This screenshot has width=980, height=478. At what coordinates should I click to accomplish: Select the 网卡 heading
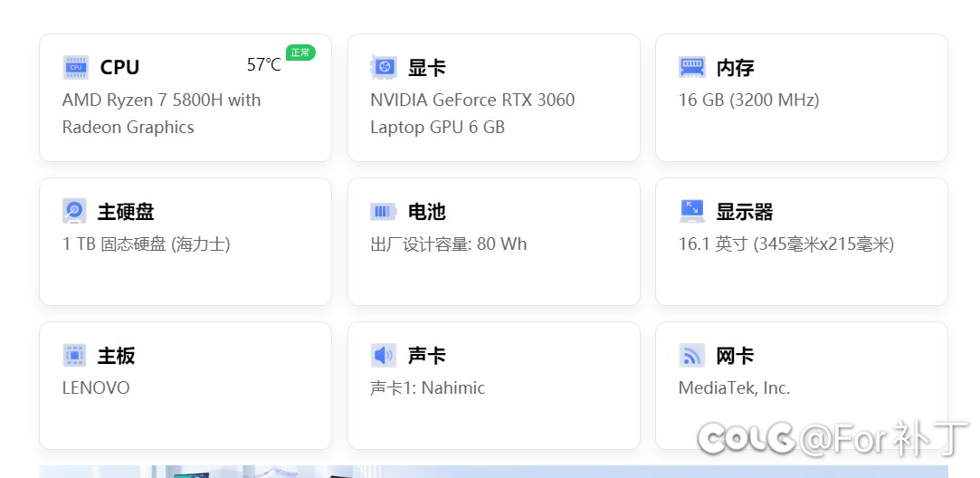coord(735,356)
